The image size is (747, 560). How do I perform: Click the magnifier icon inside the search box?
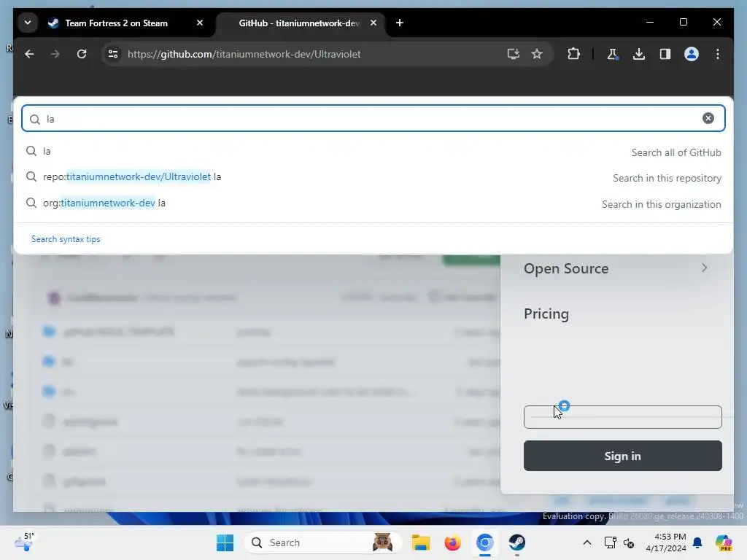[x=35, y=119]
